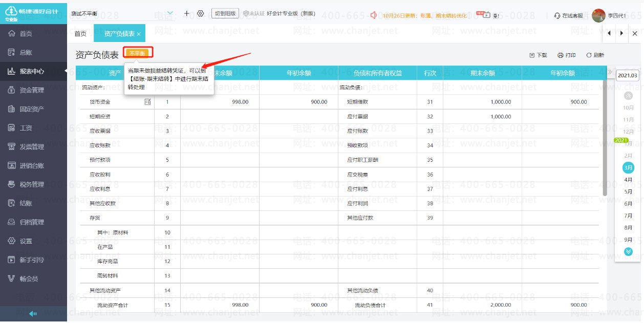Click the 流动资产合计 row label

pyautogui.click(x=113, y=305)
